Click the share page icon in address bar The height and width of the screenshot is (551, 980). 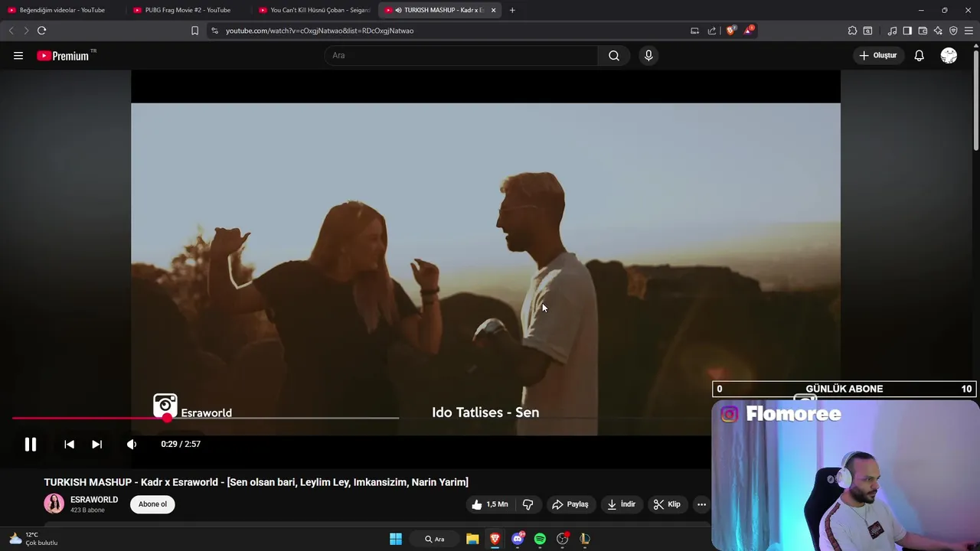712,31
